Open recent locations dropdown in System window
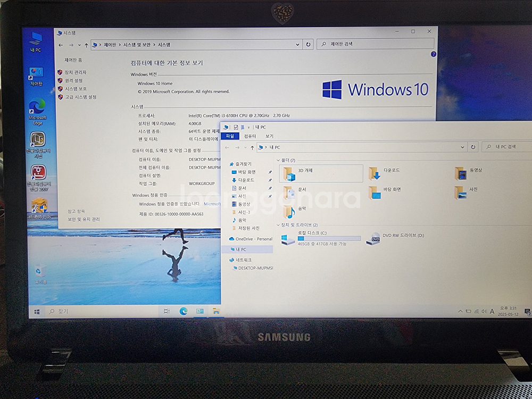The image size is (532, 399). point(79,45)
